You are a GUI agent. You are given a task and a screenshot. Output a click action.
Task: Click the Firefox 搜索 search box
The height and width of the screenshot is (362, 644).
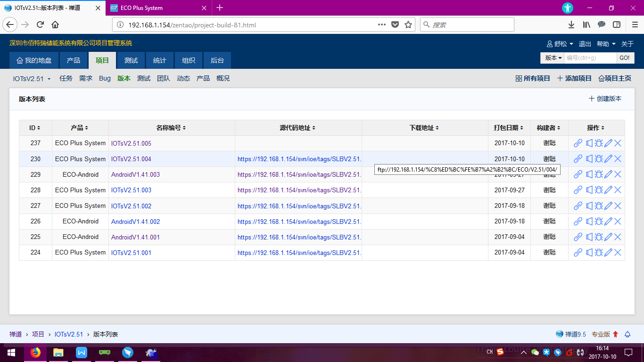click(467, 25)
